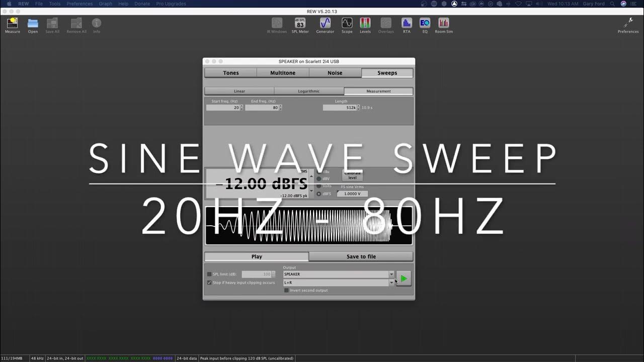Viewport: 644px width, 362px height.
Task: Open the Donate menu
Action: (142, 4)
